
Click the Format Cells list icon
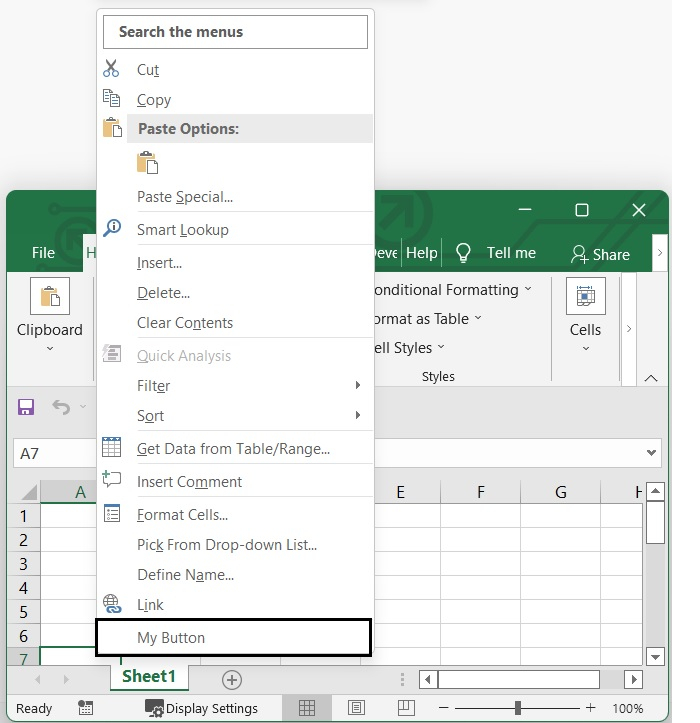coord(112,513)
